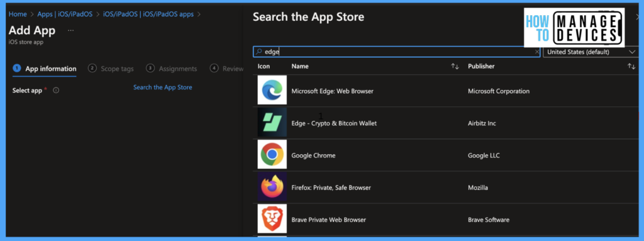Screen dimensions: 644x241
Task: Clear the search box with the X icon
Action: (x=537, y=52)
